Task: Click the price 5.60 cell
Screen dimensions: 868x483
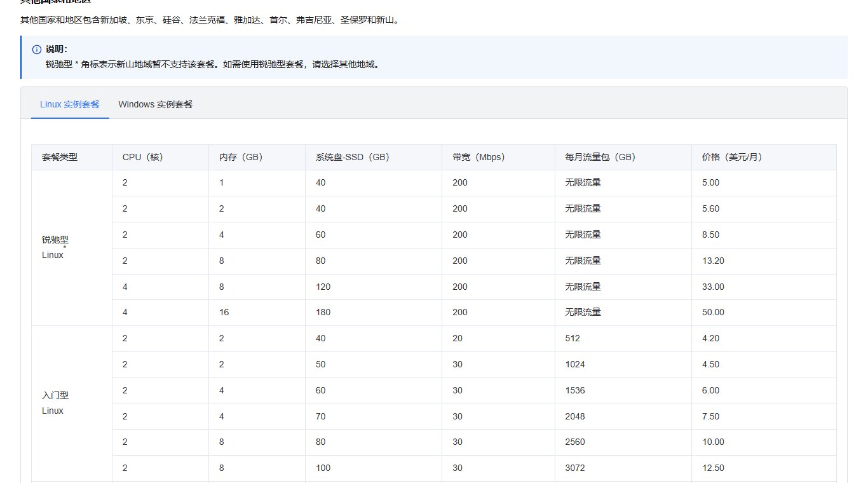Action: [764, 208]
